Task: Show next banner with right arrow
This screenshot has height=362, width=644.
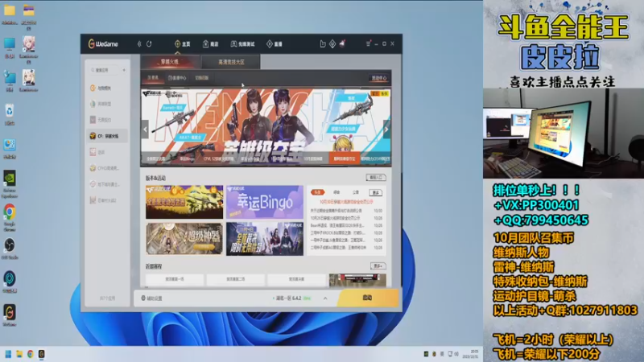Action: tap(386, 130)
